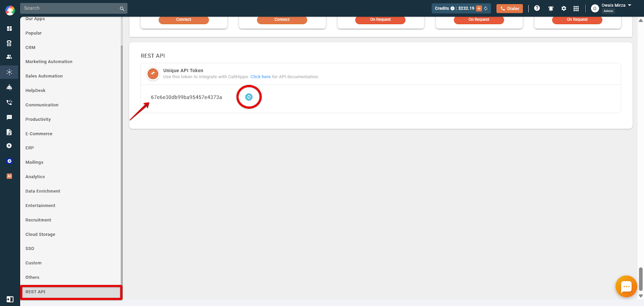Open the apps grid icon

tap(576, 8)
